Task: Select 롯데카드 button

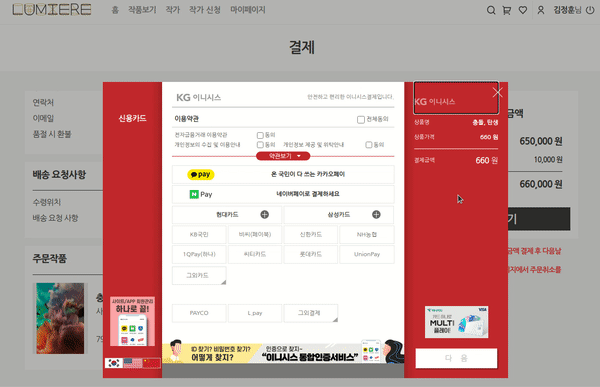Action: point(311,255)
